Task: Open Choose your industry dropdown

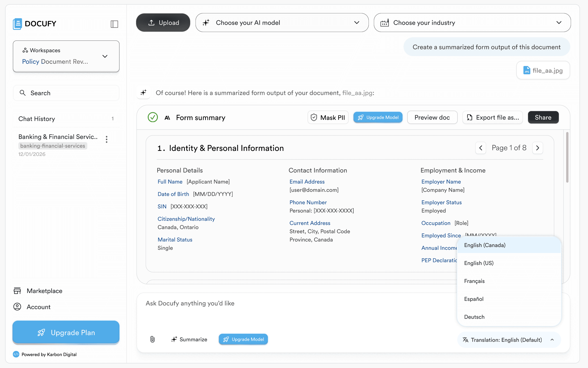Action: click(472, 23)
